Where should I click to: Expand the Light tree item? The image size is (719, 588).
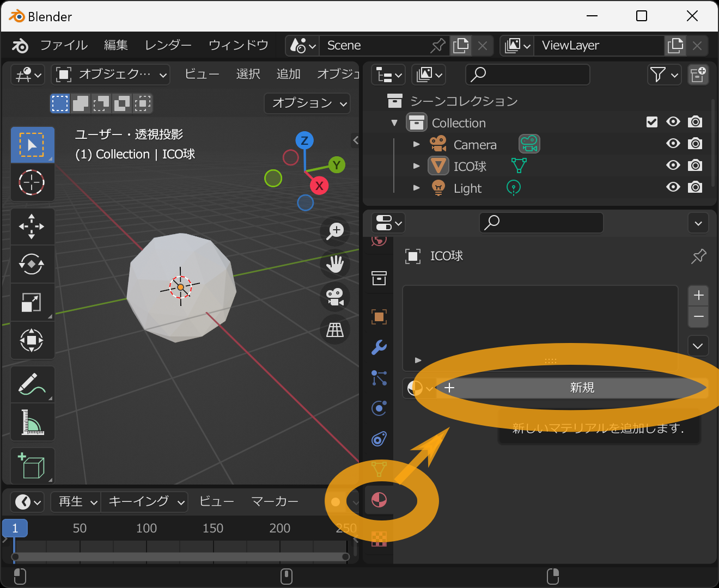[x=417, y=188]
